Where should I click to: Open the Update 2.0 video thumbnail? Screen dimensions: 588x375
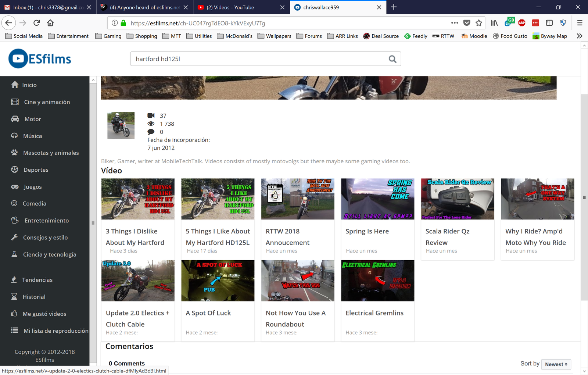point(138,281)
